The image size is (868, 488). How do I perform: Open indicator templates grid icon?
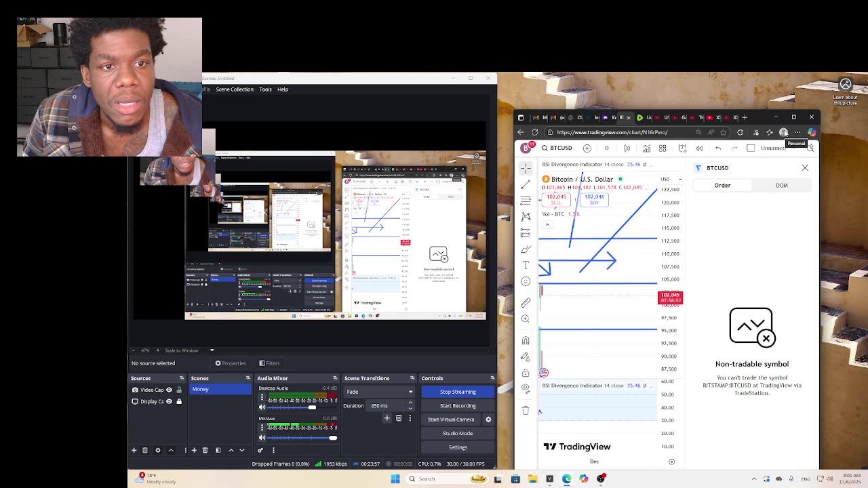pyautogui.click(x=663, y=148)
